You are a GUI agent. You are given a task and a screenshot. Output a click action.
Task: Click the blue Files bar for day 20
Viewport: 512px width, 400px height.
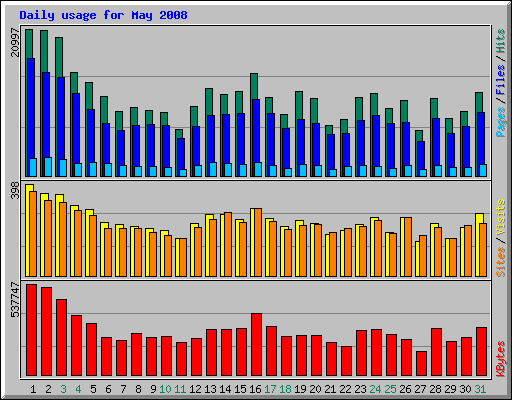[x=316, y=144]
